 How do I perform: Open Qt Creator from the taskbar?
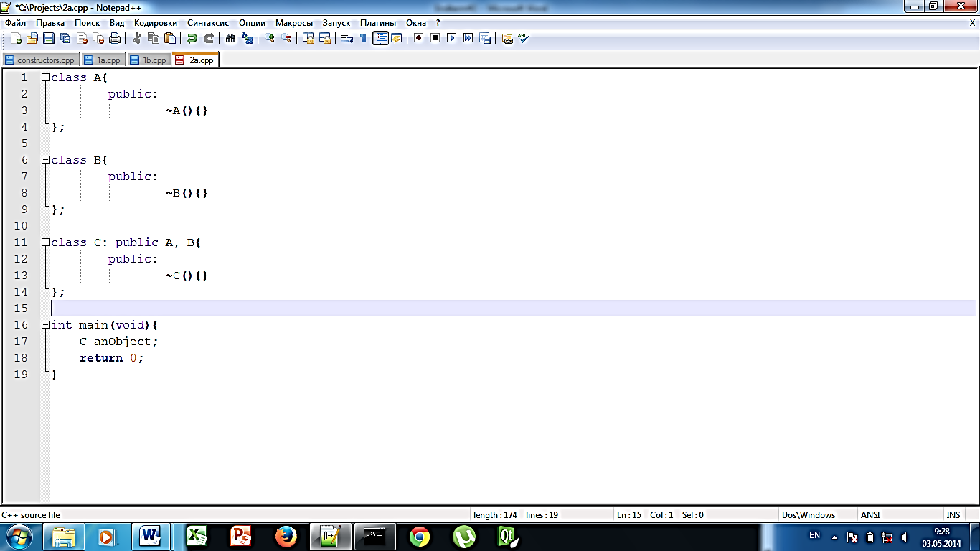(x=509, y=537)
